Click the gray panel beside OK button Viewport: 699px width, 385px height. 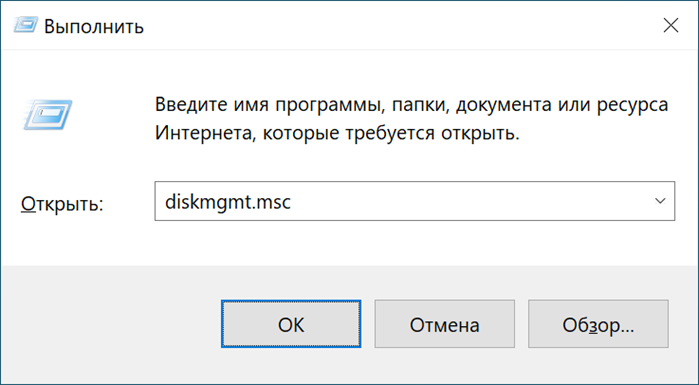click(x=111, y=324)
